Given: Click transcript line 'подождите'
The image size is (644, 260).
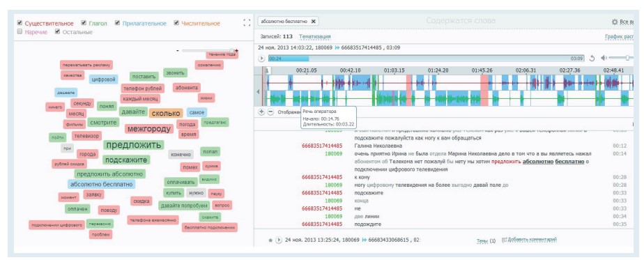Looking at the screenshot, I should tap(367, 224).
